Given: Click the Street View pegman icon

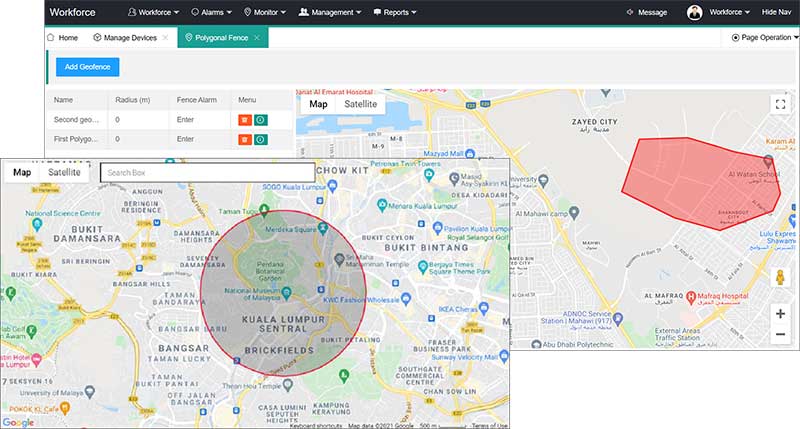Looking at the screenshot, I should [x=780, y=276].
